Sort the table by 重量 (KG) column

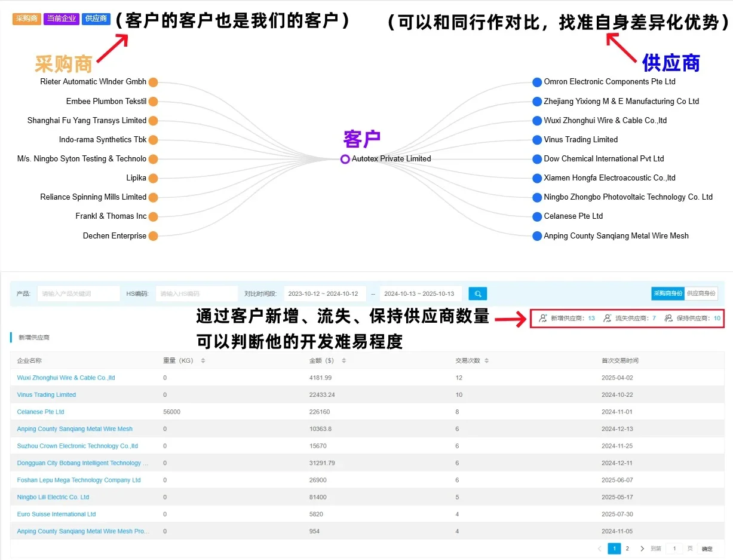point(203,361)
